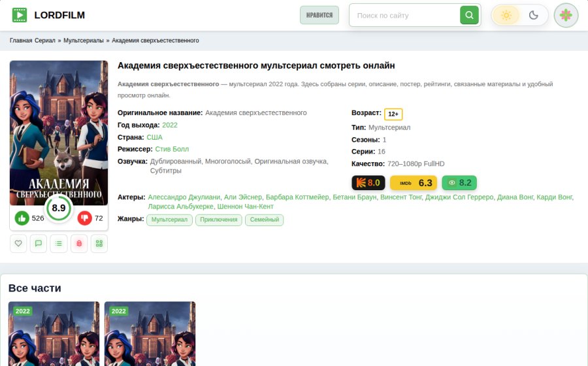
Task: Select the Приключения genre tag
Action: (x=219, y=220)
